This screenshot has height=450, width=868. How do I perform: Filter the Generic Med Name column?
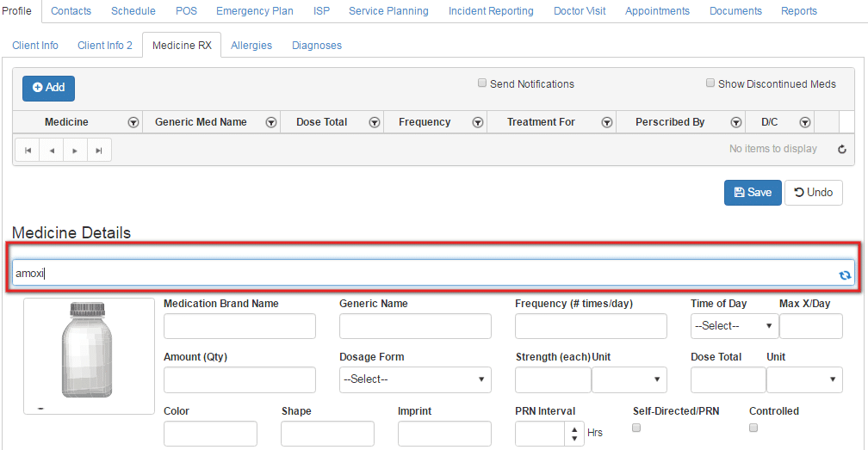[x=270, y=123]
